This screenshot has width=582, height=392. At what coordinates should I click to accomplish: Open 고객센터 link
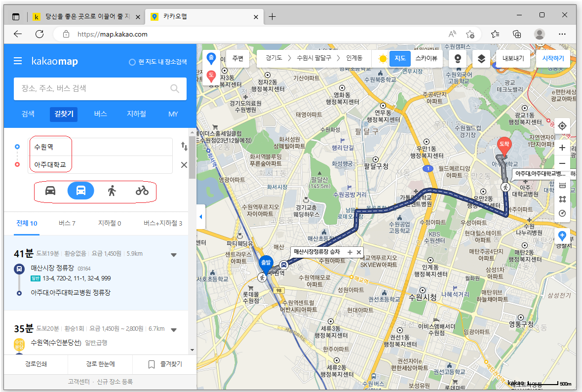click(78, 382)
